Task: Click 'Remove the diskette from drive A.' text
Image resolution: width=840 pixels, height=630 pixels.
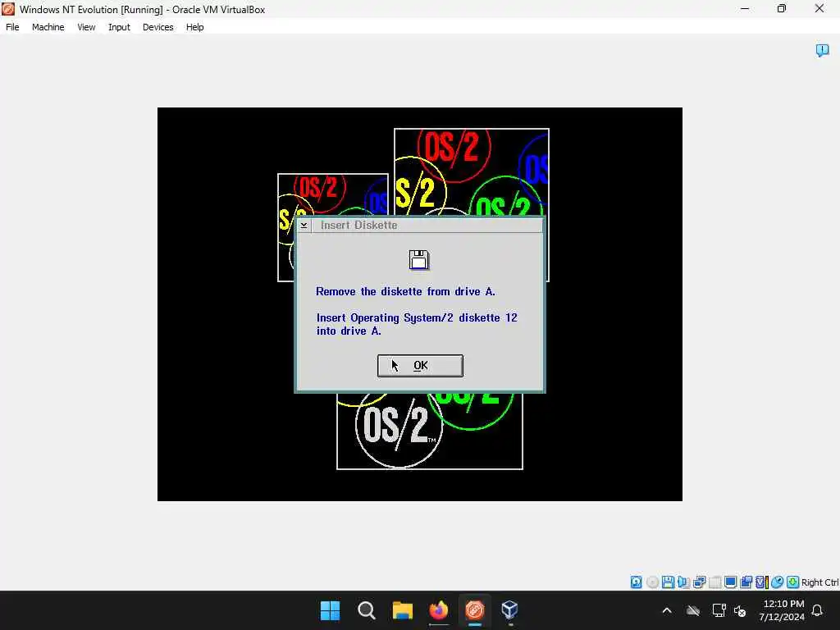Action: pyautogui.click(x=405, y=291)
